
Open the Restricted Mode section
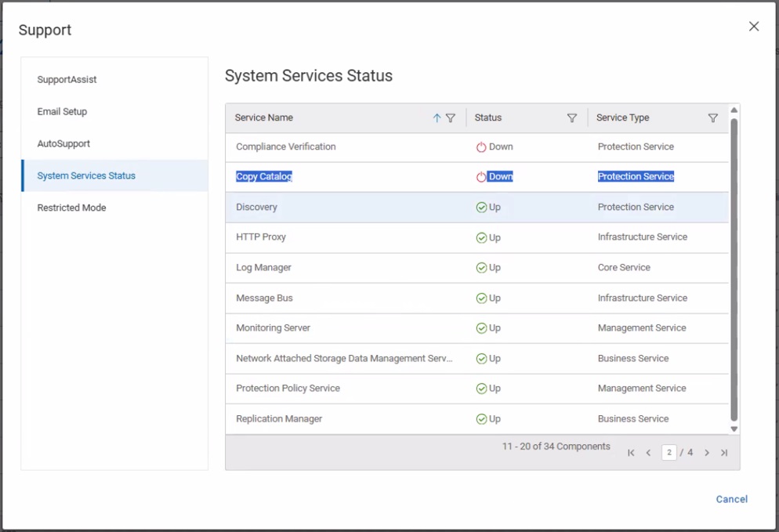click(71, 208)
